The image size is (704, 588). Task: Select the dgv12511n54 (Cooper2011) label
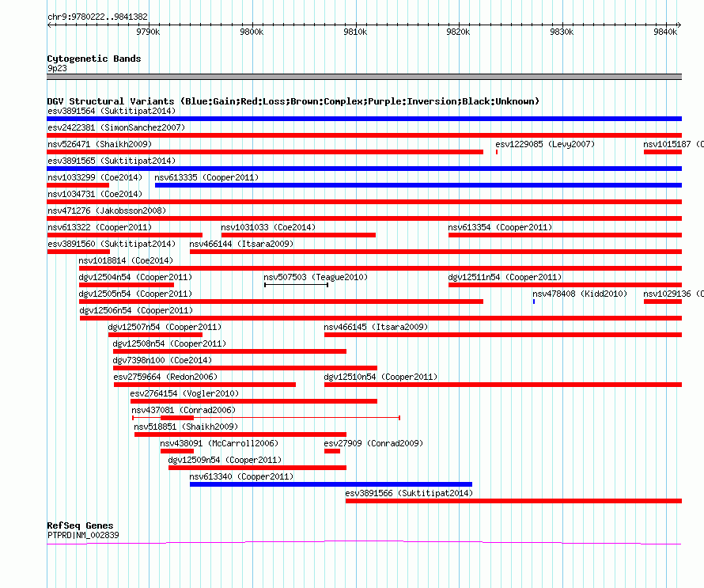point(505,277)
